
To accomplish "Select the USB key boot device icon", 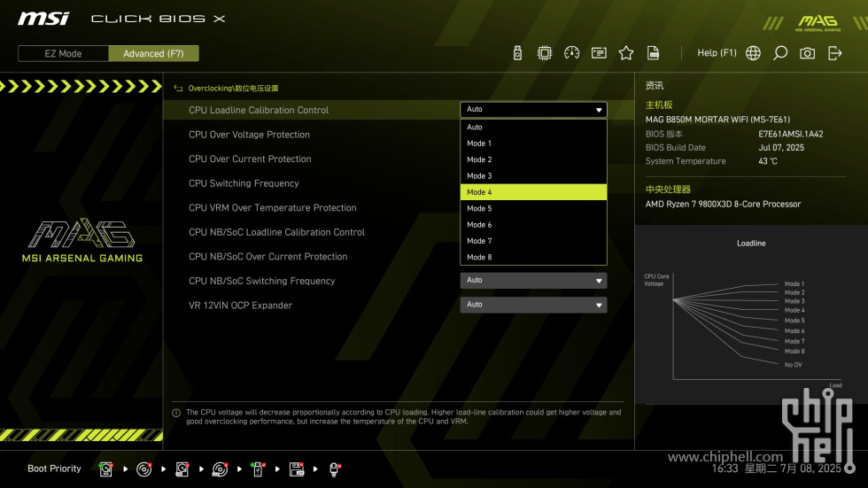I will click(258, 469).
